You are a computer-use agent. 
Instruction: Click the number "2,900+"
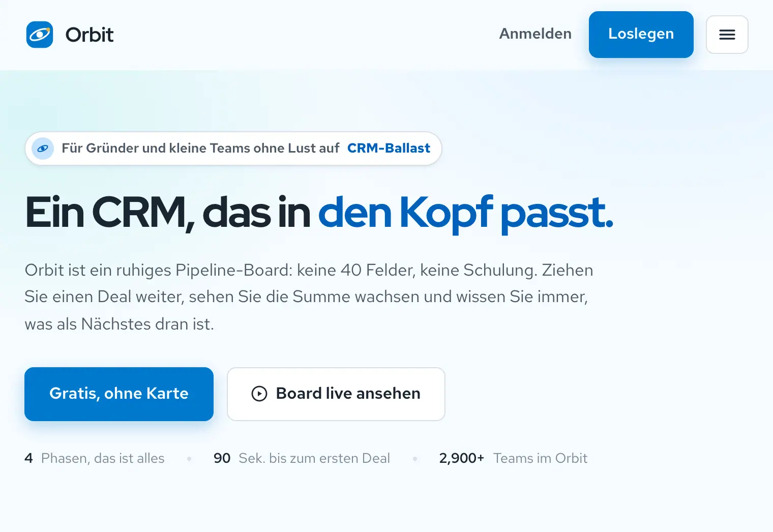pos(462,458)
